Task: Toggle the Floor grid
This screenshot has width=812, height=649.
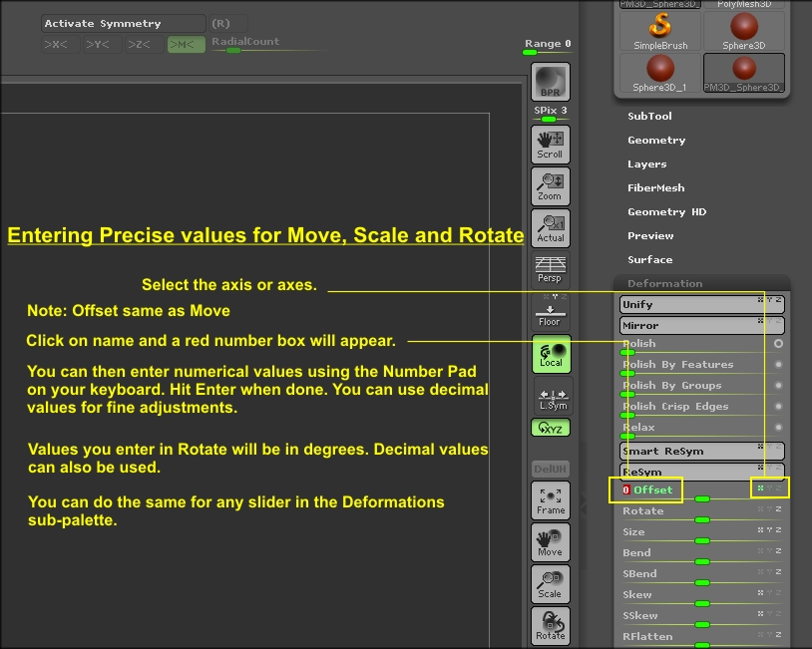Action: (550, 312)
